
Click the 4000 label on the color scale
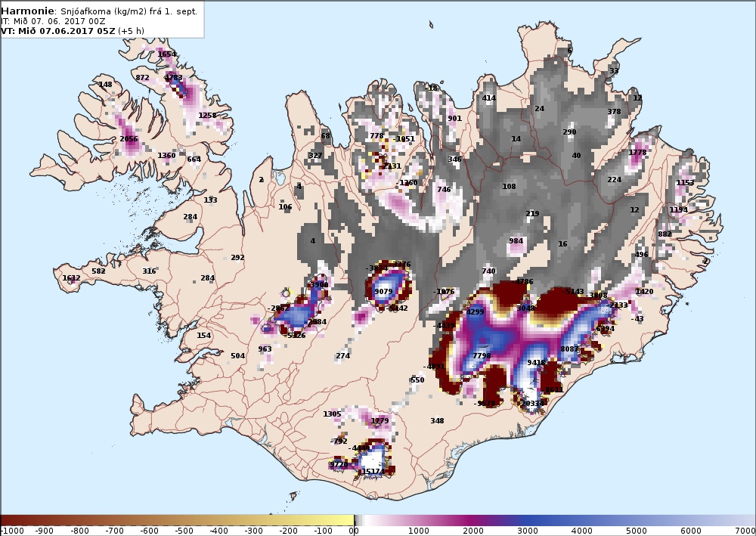[x=581, y=531]
